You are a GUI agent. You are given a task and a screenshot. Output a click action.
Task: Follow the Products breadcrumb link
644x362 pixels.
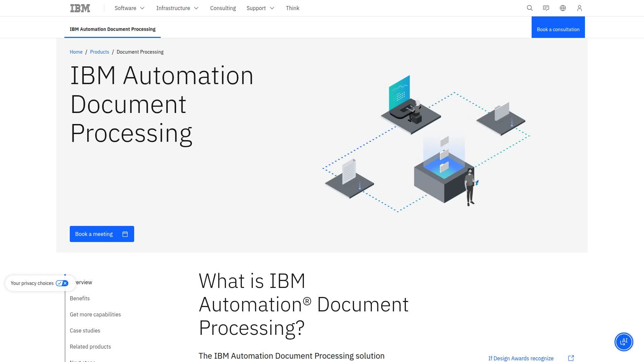point(100,52)
